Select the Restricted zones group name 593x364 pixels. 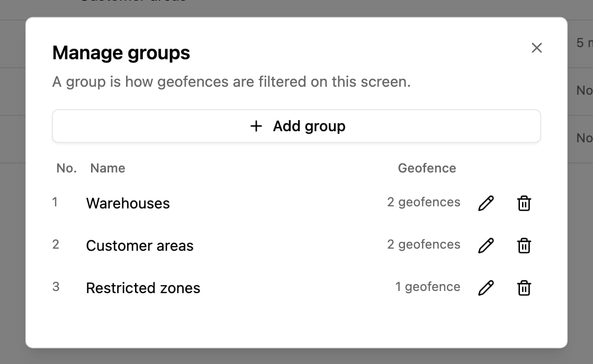pyautogui.click(x=143, y=288)
